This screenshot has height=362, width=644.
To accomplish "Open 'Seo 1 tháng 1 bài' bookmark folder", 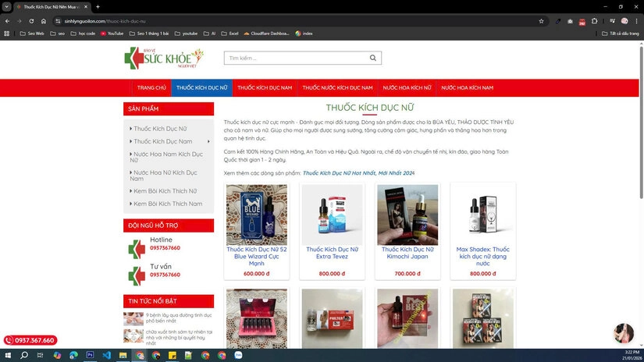I will point(149,34).
